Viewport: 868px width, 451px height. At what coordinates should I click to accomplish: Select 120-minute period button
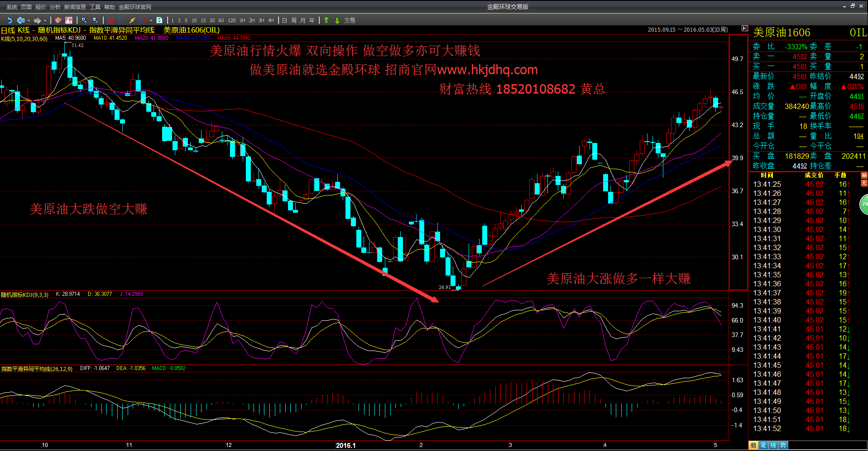(x=232, y=20)
